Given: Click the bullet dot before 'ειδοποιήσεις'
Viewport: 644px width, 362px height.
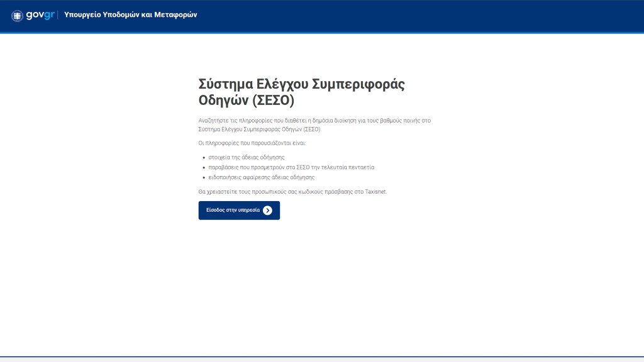Looking at the screenshot, I should pos(203,178).
